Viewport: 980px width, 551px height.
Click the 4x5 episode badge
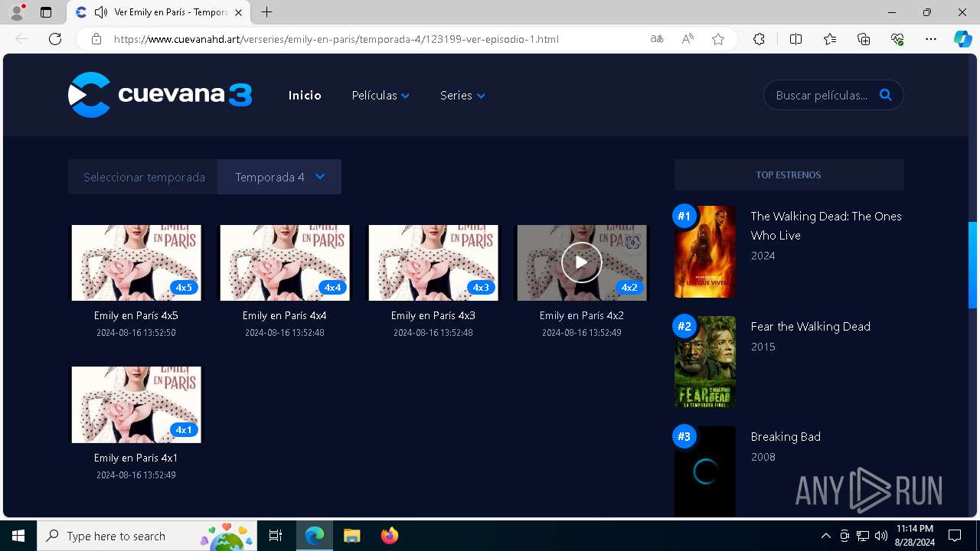pyautogui.click(x=184, y=288)
